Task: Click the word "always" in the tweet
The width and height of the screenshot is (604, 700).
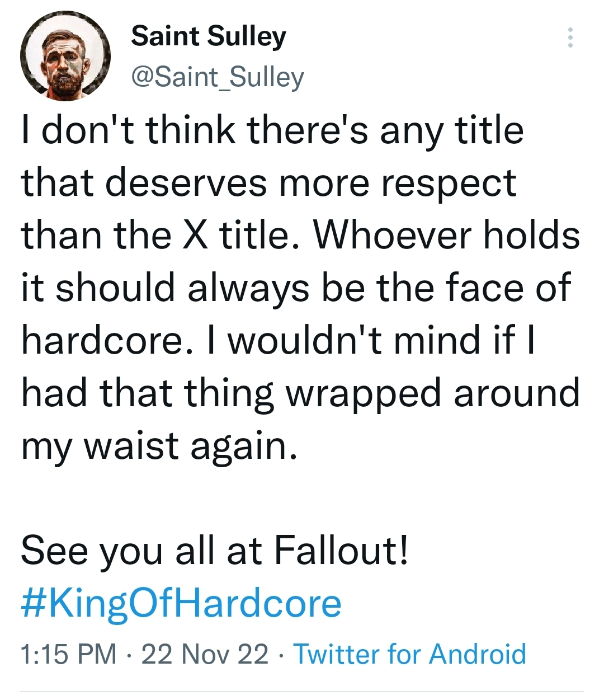Action: click(x=248, y=288)
